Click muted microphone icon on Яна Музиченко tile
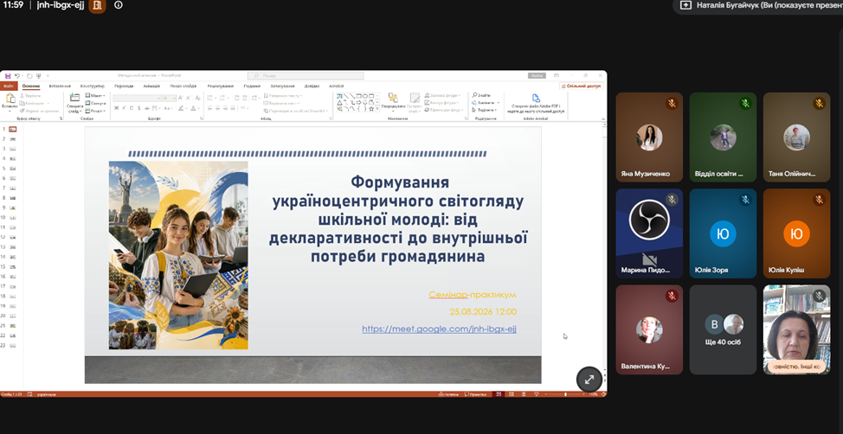 (671, 103)
